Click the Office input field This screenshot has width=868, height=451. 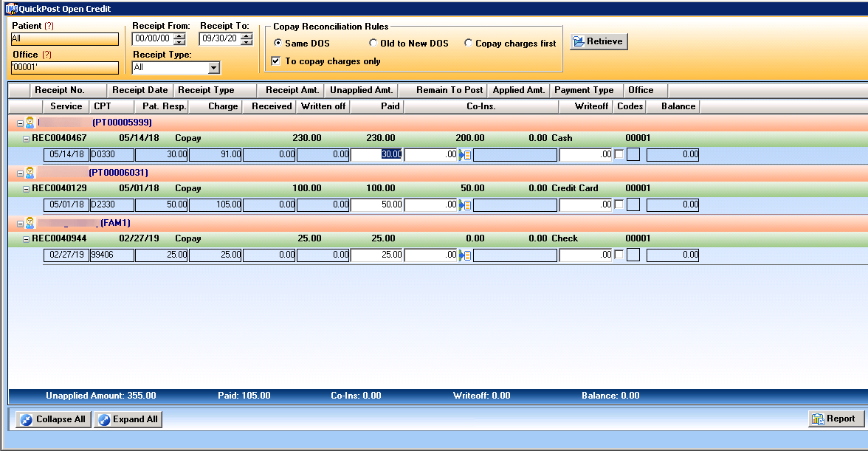[x=65, y=67]
